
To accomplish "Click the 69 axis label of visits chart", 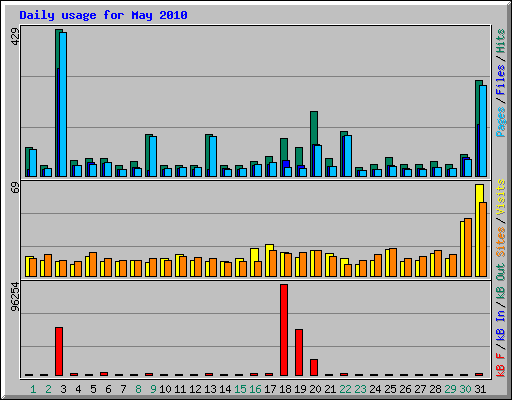I will 15,188.
